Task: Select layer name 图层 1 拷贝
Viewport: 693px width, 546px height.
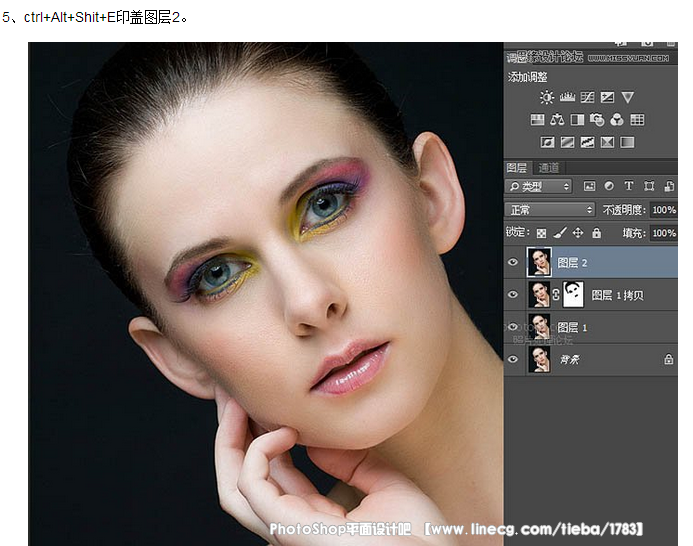Action: click(617, 295)
